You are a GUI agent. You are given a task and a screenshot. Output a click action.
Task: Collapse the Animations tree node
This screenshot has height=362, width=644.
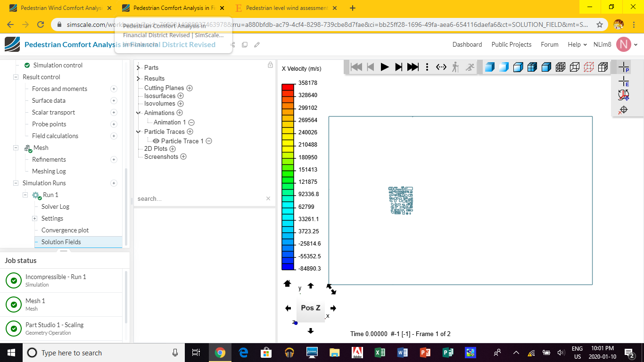139,113
